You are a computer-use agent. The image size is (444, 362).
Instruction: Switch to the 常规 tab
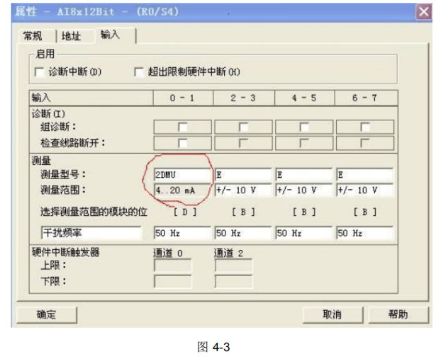click(32, 36)
